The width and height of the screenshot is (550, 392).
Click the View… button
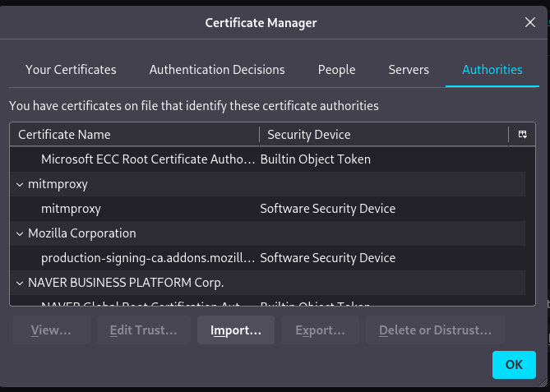(x=51, y=330)
